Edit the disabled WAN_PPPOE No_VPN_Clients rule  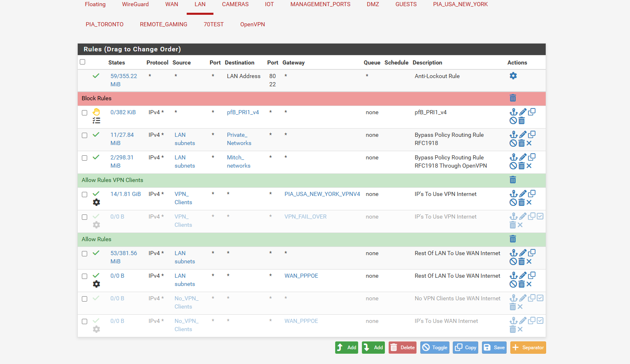(523, 320)
